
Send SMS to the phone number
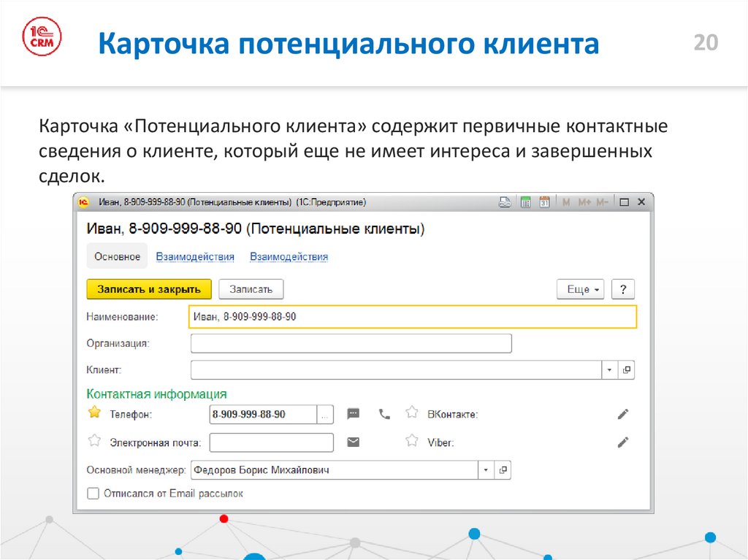coord(354,414)
